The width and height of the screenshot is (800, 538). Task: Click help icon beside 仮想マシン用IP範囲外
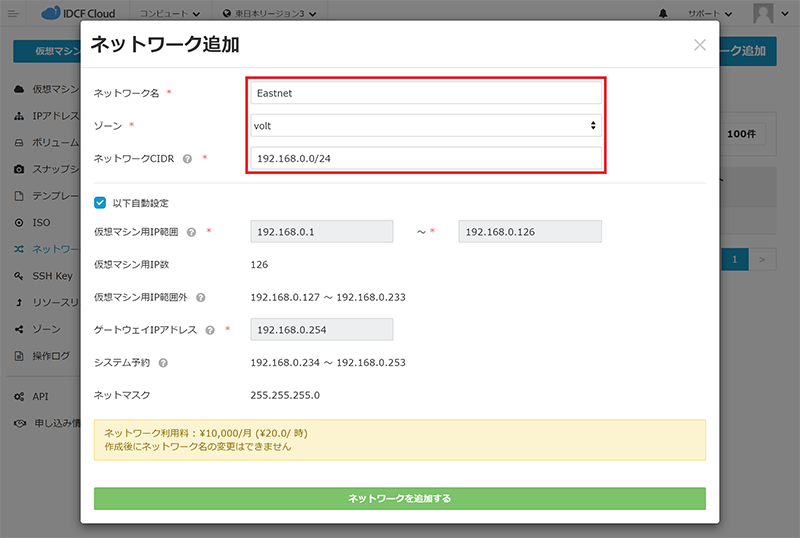201,298
